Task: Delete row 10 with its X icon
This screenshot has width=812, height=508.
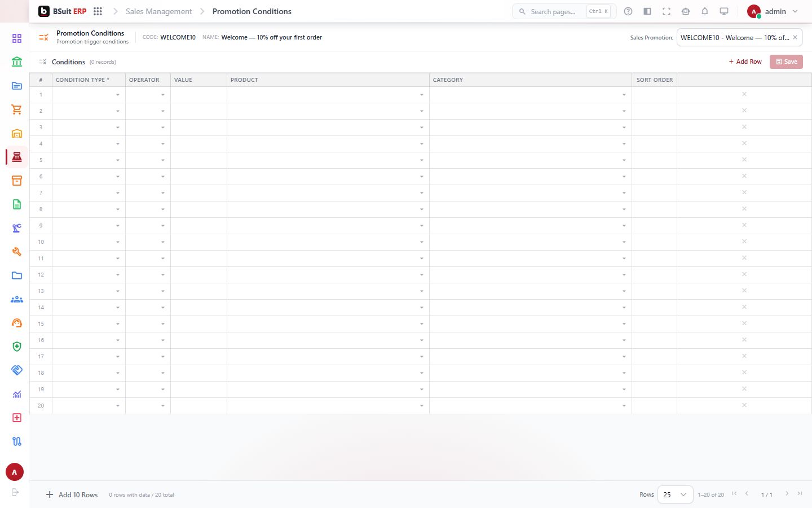Action: 744,242
